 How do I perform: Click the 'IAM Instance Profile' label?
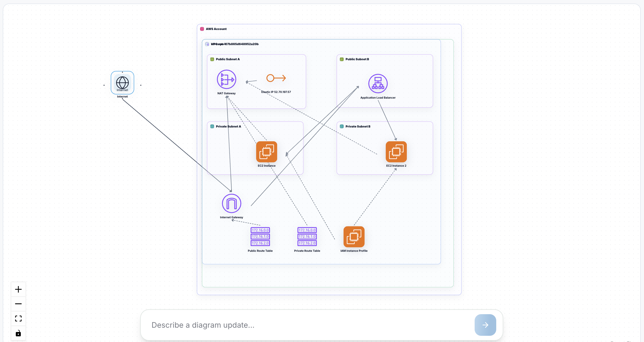click(354, 251)
